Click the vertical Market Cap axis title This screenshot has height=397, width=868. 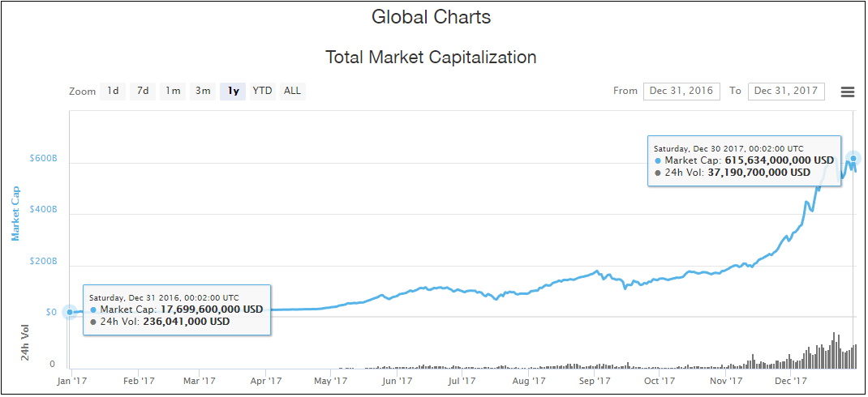(x=15, y=214)
